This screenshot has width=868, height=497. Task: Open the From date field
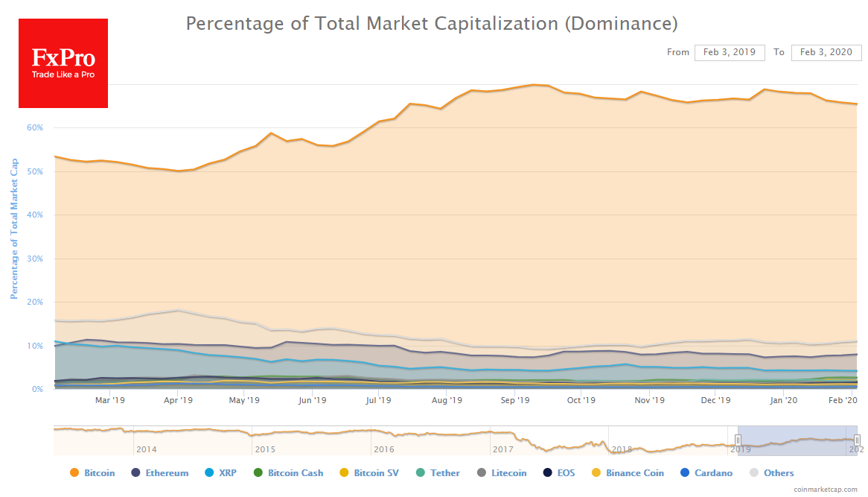point(730,52)
